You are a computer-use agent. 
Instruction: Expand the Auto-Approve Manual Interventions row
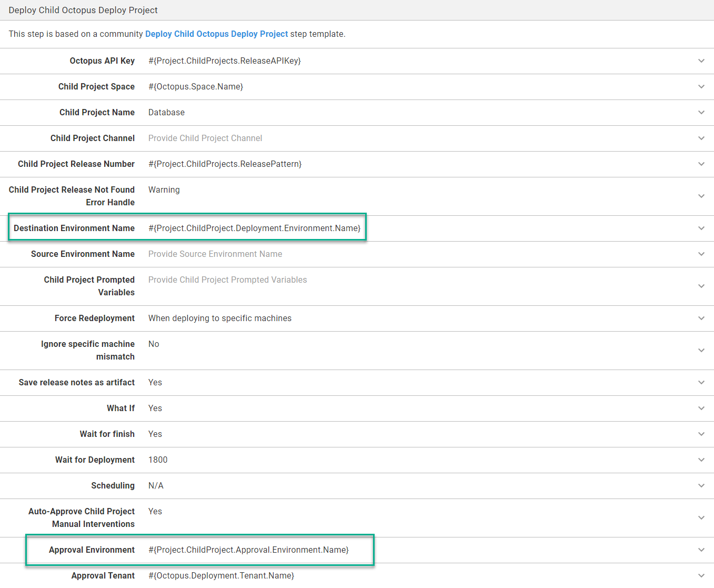[x=701, y=517]
